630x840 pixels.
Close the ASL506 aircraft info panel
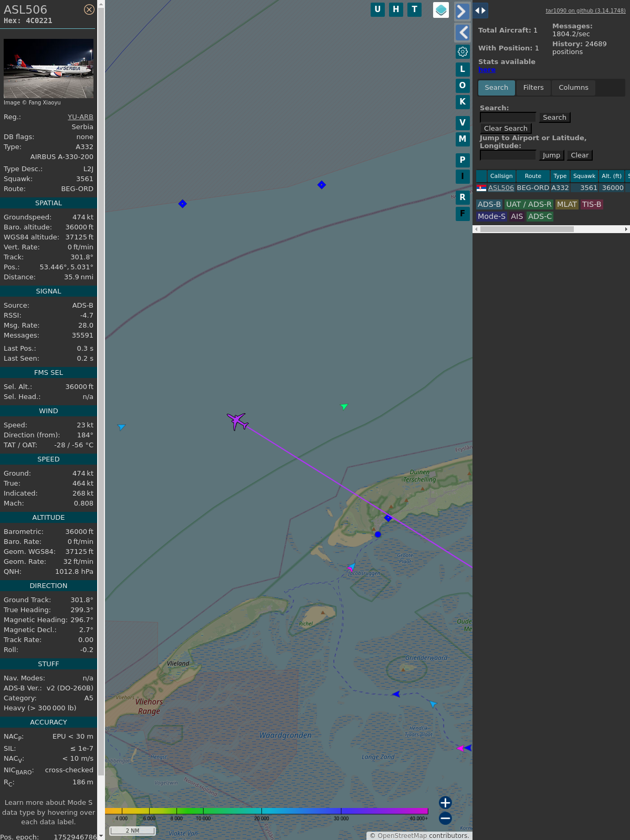[x=89, y=9]
